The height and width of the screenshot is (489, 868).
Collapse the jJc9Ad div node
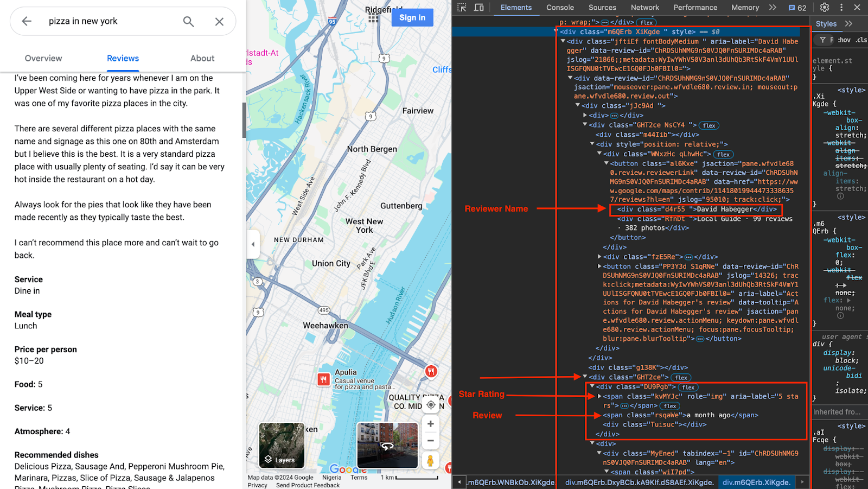[578, 106]
